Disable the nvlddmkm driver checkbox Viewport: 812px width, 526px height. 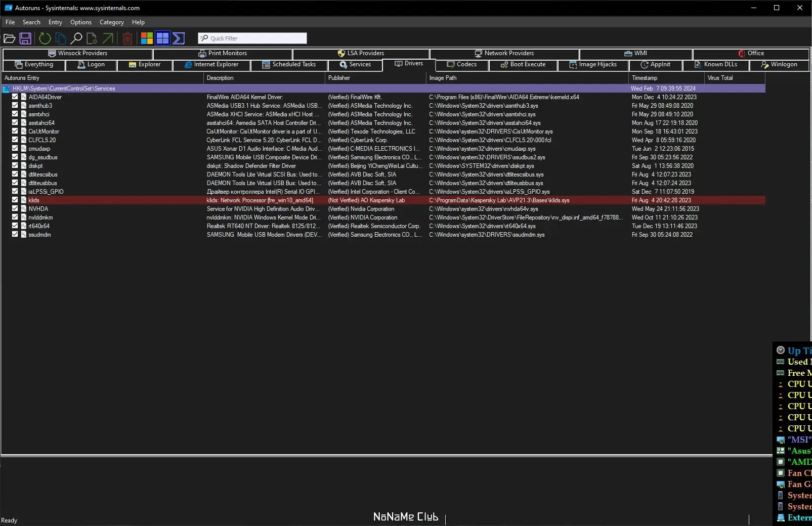coord(15,217)
